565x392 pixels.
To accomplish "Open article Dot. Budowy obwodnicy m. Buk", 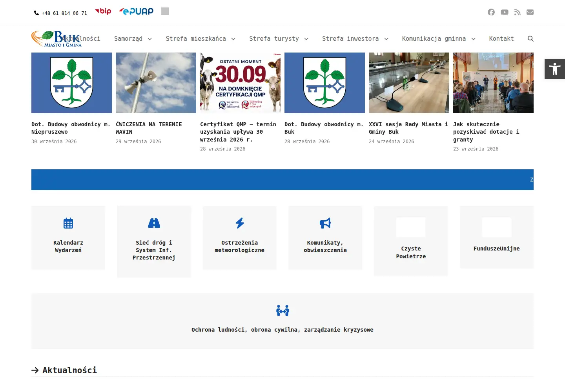I will click(324, 128).
